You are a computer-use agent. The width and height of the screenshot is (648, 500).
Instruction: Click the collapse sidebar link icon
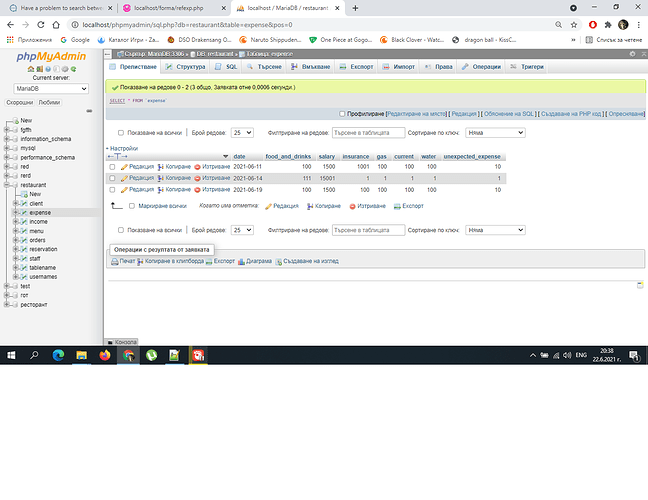click(x=89, y=111)
